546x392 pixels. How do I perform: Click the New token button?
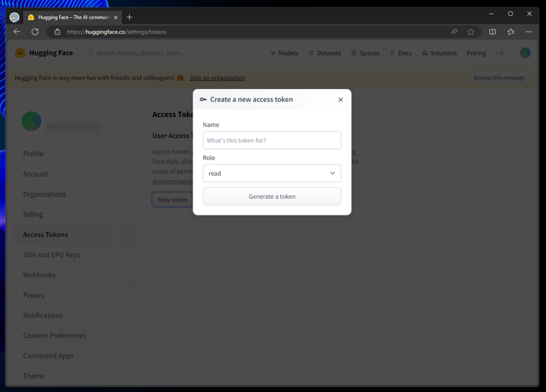tap(172, 200)
